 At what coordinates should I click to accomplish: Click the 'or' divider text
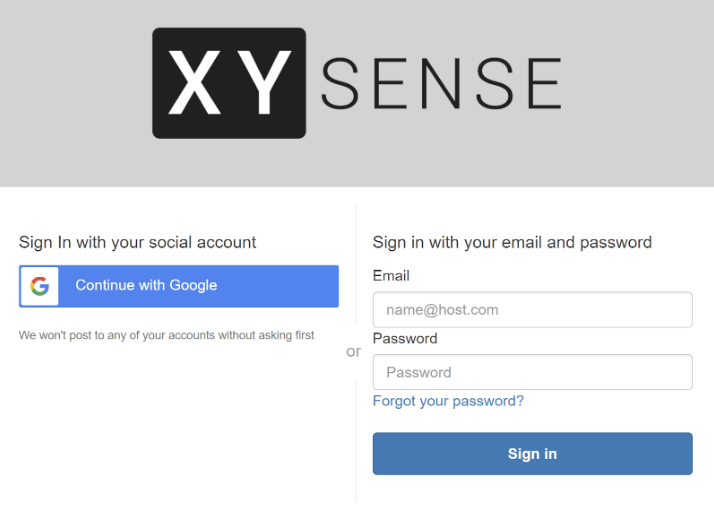tap(354, 351)
